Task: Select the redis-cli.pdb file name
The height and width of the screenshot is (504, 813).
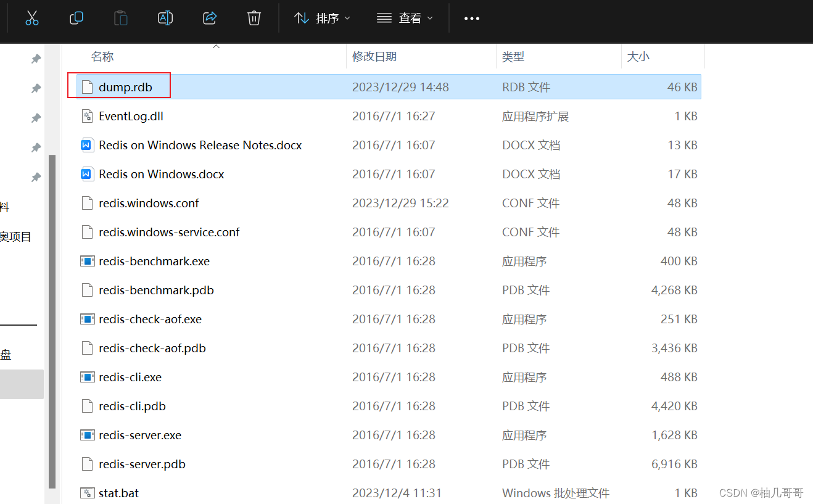Action: pyautogui.click(x=132, y=406)
